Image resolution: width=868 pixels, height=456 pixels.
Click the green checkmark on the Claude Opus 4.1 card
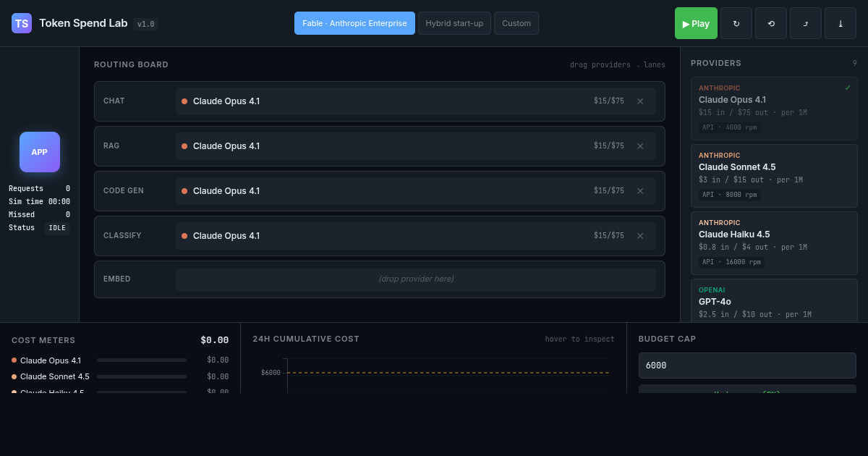(848, 88)
